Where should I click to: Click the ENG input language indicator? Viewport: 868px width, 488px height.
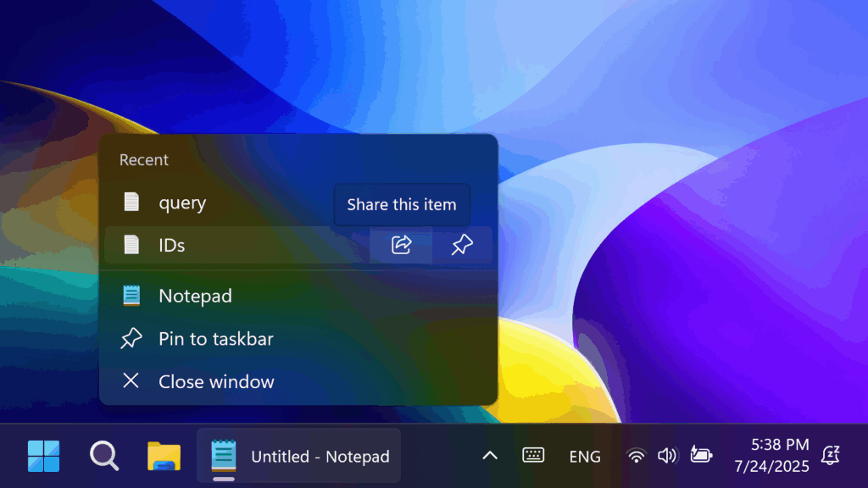[585, 457]
